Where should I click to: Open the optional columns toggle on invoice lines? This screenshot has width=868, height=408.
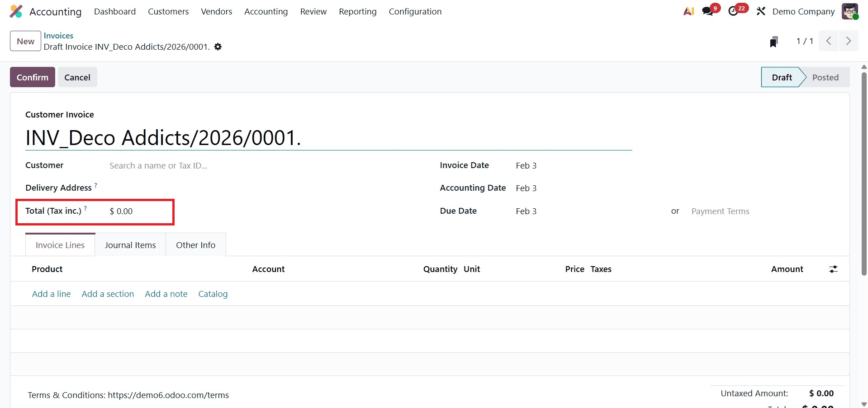(834, 269)
